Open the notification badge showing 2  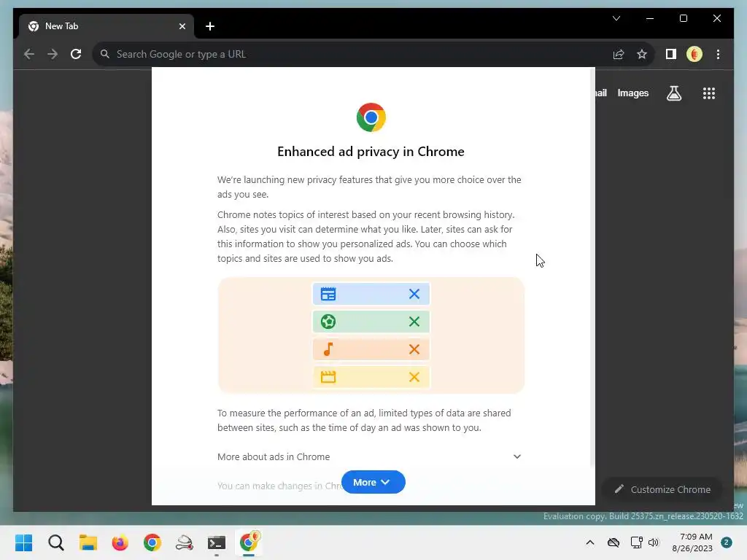(727, 542)
